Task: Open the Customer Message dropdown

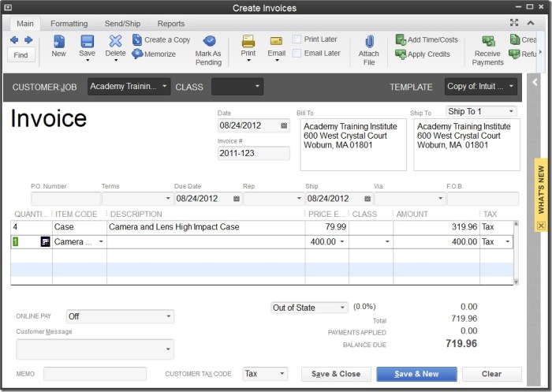Action: 168,349
